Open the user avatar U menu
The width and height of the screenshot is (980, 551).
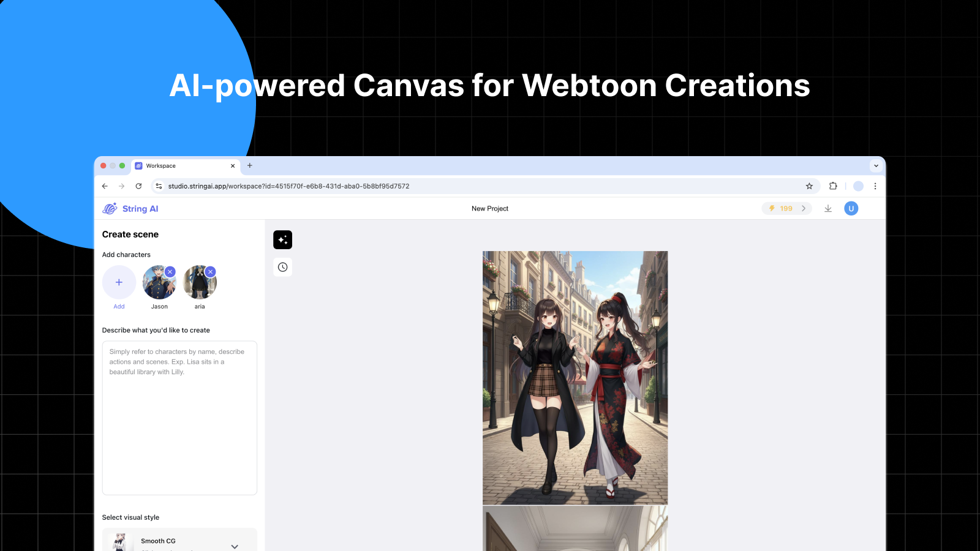pos(851,209)
